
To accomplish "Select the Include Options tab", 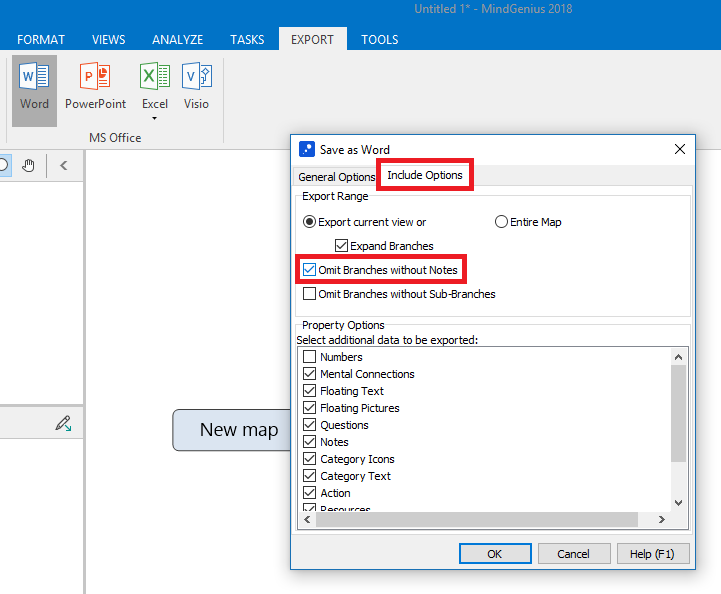I will 425,175.
